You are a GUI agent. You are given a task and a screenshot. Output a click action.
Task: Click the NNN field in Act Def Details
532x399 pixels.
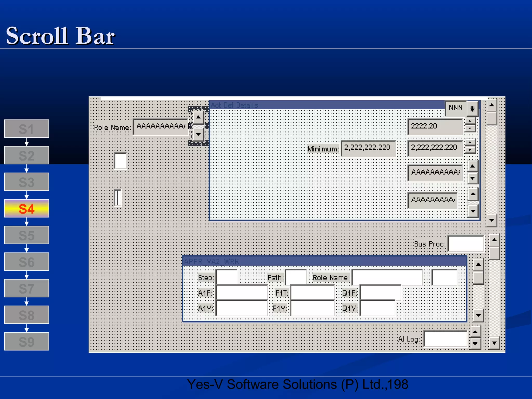tap(456, 108)
